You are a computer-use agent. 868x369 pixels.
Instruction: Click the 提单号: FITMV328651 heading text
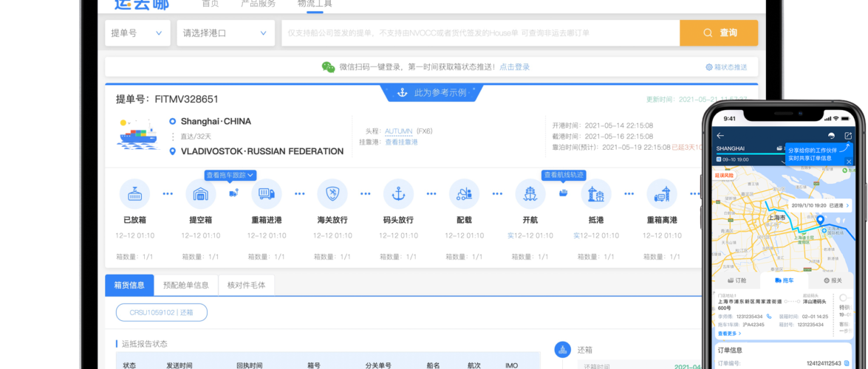tap(167, 100)
